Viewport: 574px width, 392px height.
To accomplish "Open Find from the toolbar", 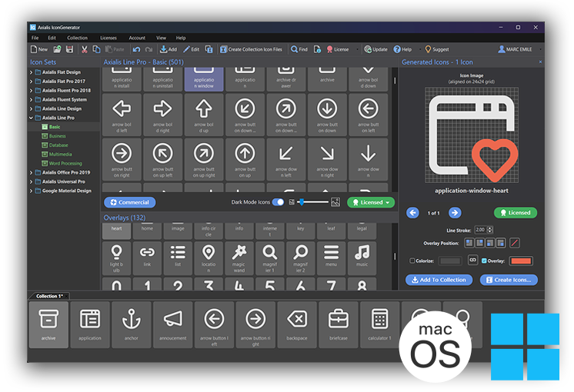I will click(x=299, y=49).
